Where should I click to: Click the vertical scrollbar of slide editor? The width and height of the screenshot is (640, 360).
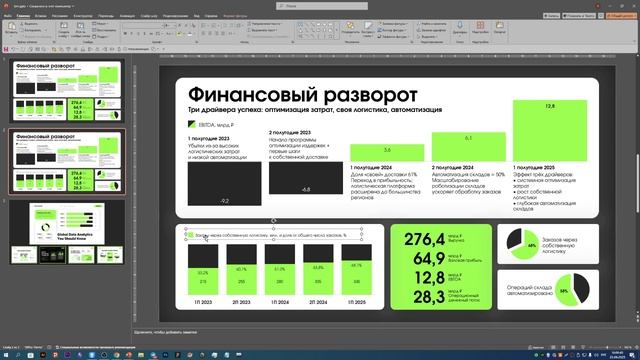637,184
